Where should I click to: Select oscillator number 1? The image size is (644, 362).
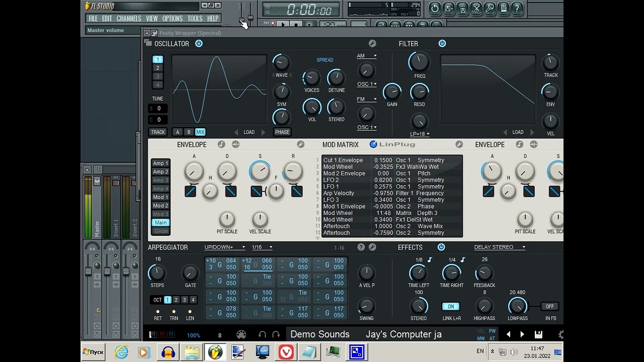coord(157,59)
